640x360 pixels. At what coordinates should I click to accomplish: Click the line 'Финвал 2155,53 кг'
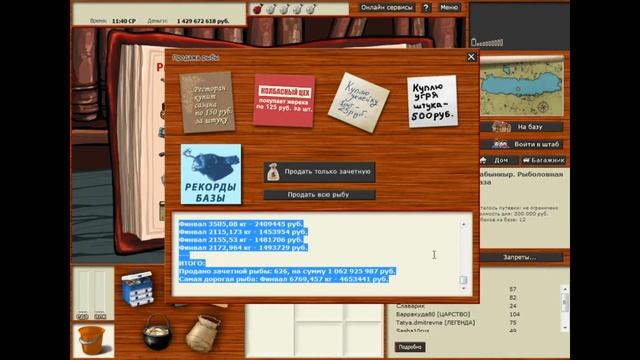241,240
